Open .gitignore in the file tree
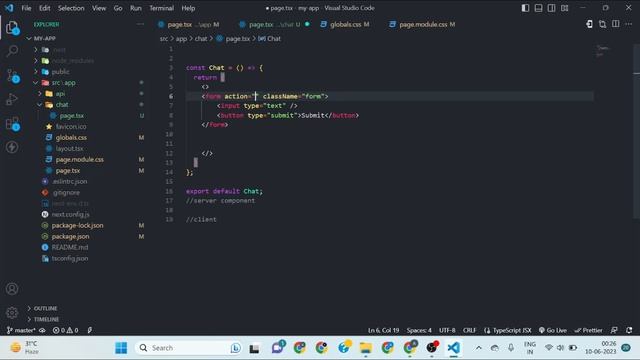 point(66,192)
